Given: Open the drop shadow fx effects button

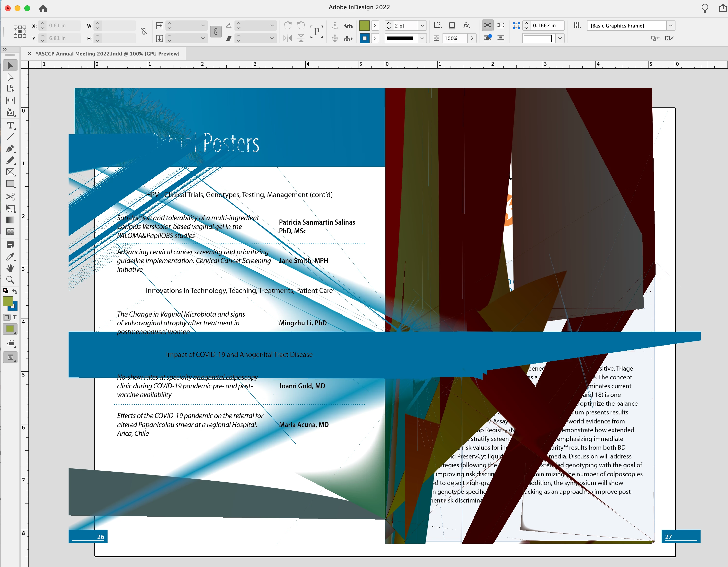Looking at the screenshot, I should point(466,25).
